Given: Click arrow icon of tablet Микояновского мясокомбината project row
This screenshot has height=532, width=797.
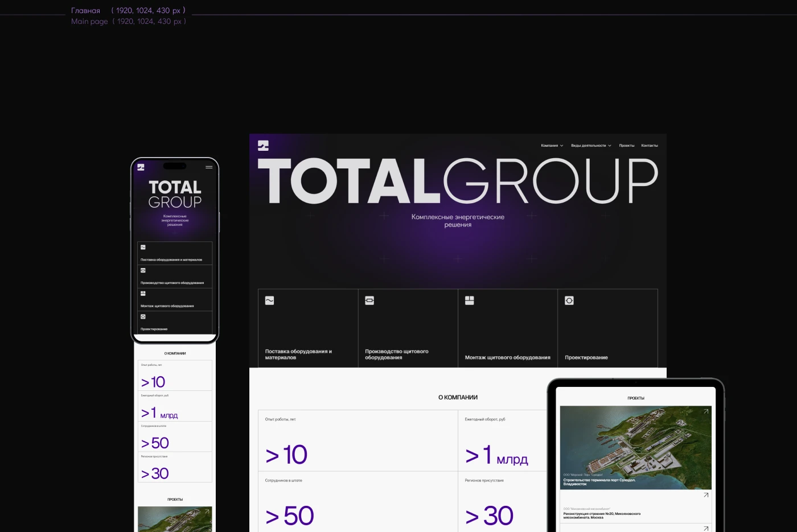Looking at the screenshot, I should coord(706,495).
